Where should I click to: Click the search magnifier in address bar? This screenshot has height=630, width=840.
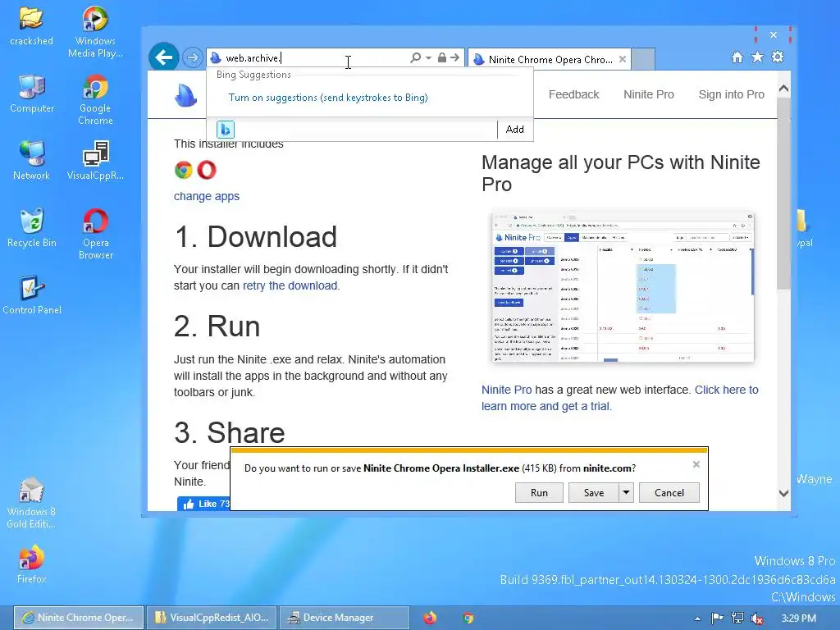pos(415,57)
